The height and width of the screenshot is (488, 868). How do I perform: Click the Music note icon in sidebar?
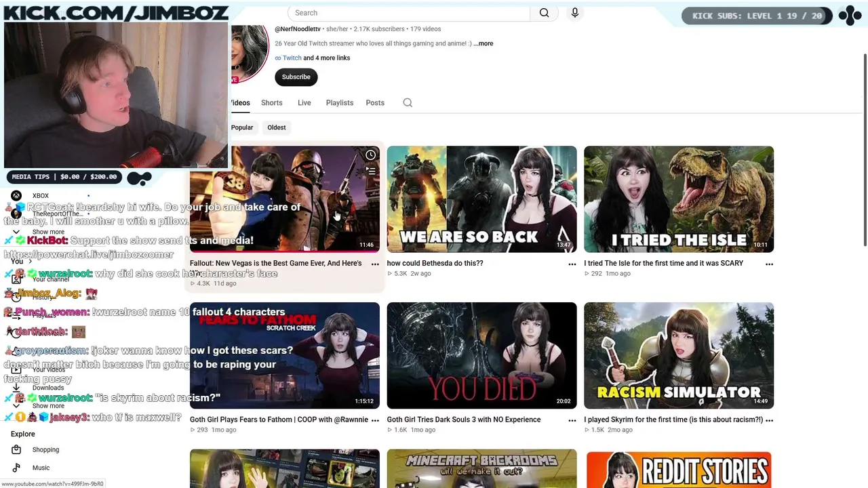[16, 468]
